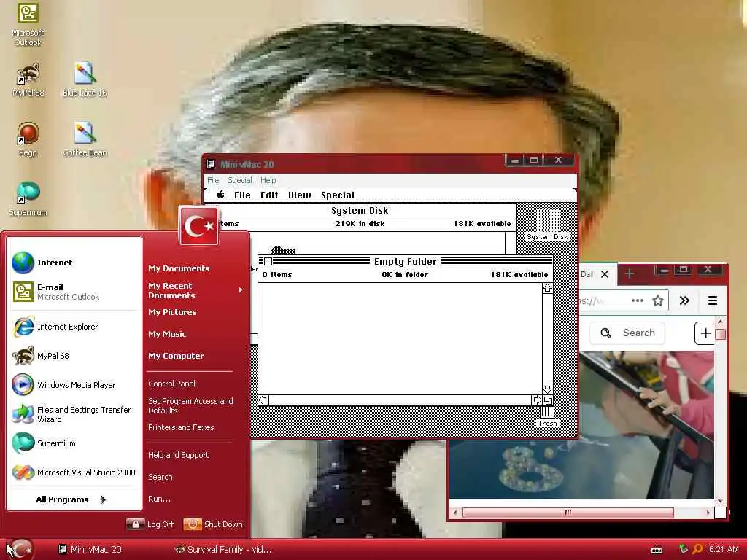747x560 pixels.
Task: Open the Apple menu in Mini vMac
Action: pyautogui.click(x=220, y=195)
